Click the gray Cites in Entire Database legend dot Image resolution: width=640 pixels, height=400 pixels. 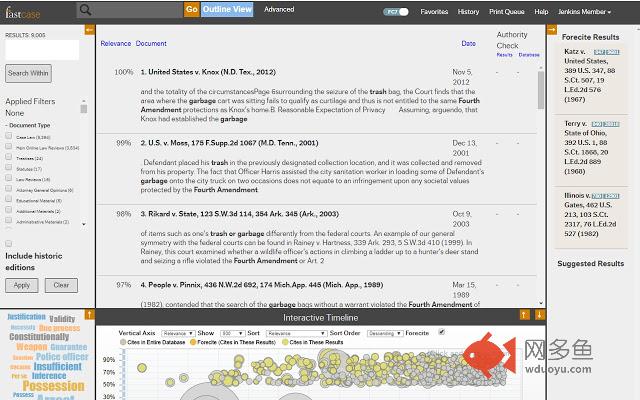pyautogui.click(x=123, y=342)
